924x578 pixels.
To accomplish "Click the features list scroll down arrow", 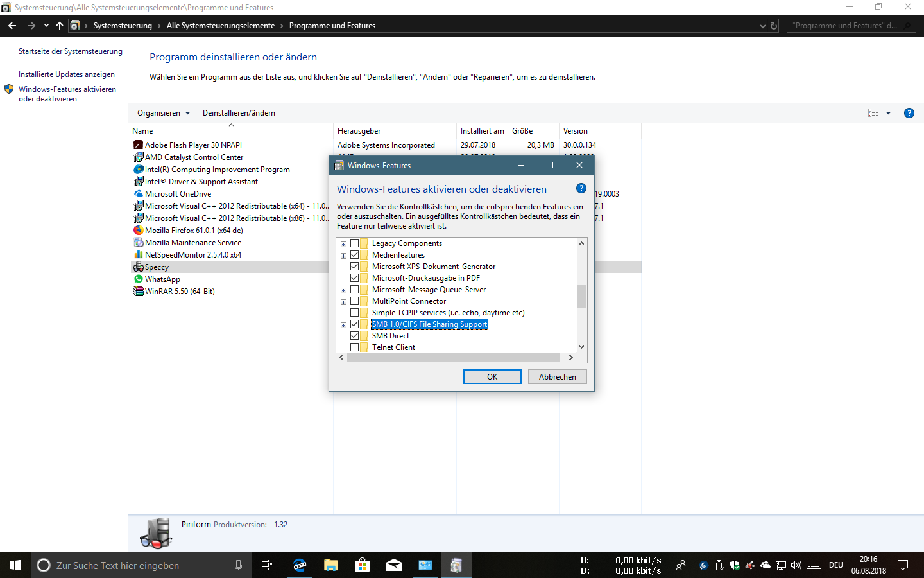I will point(581,347).
